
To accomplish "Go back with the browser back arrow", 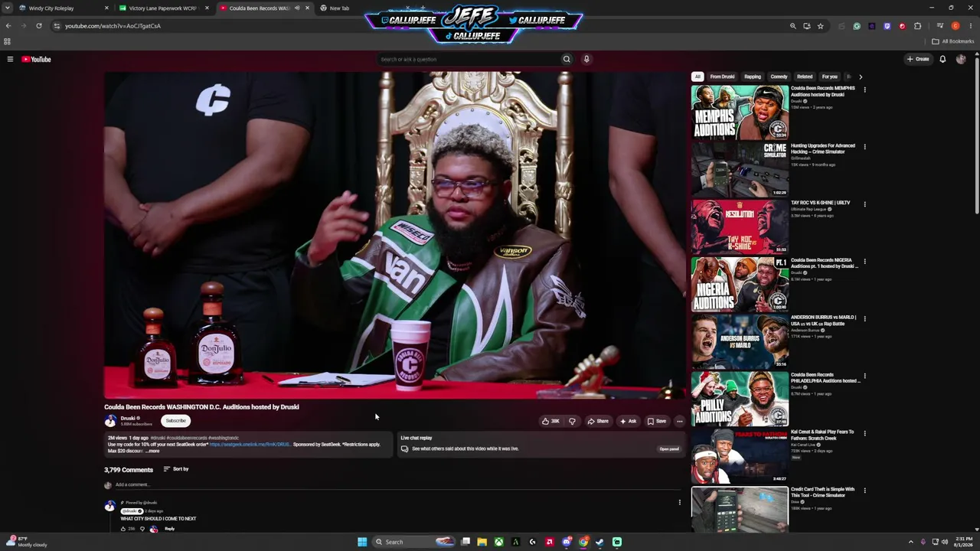I will (x=8, y=26).
